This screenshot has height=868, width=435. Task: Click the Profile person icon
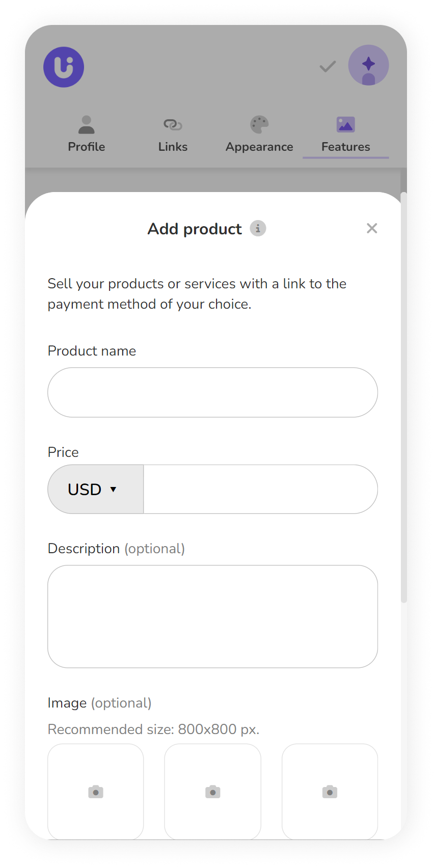(x=87, y=125)
